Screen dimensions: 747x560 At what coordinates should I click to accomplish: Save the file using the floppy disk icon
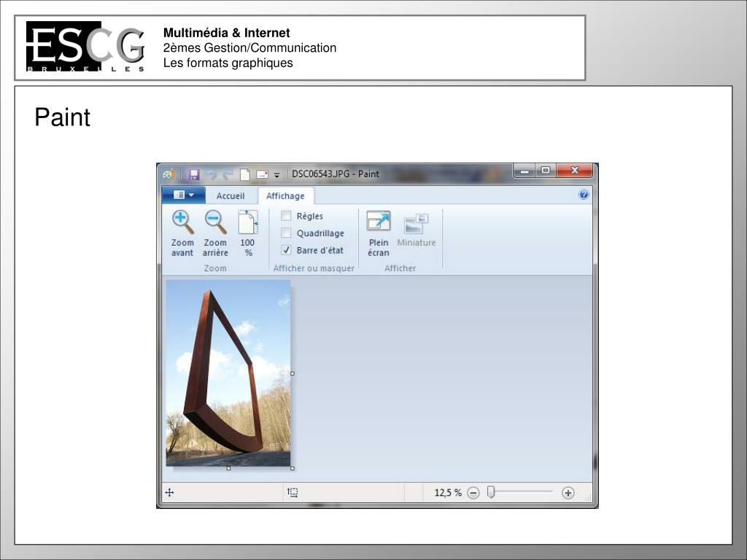[193, 174]
